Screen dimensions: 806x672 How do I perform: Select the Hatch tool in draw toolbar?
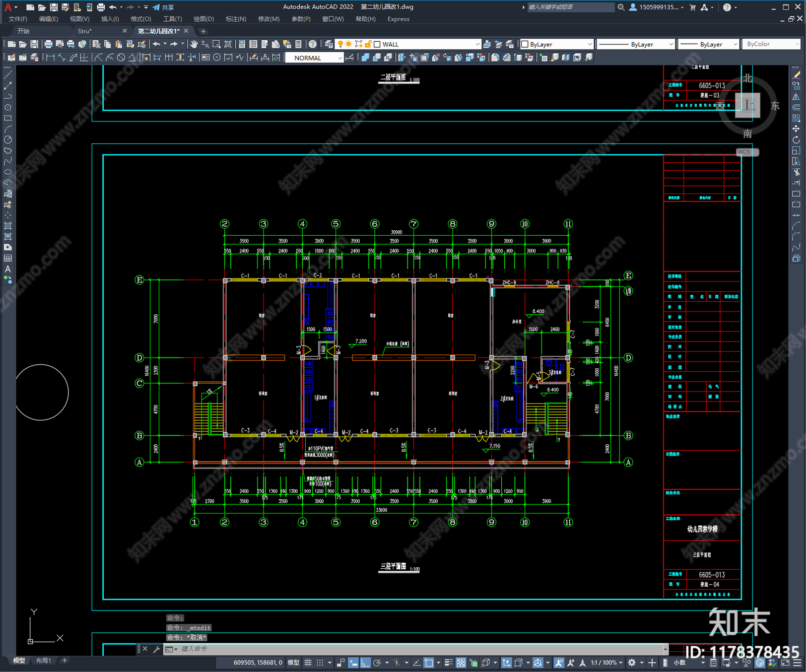click(x=8, y=226)
